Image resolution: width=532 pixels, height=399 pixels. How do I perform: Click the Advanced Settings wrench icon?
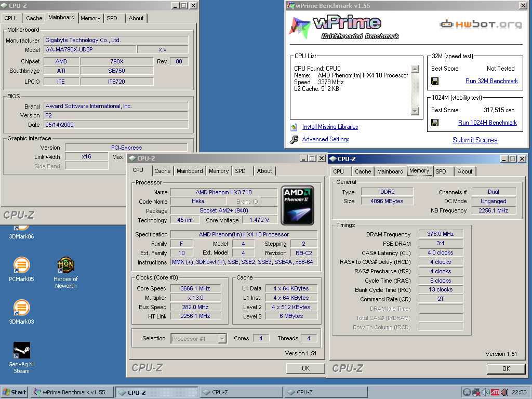[294, 139]
